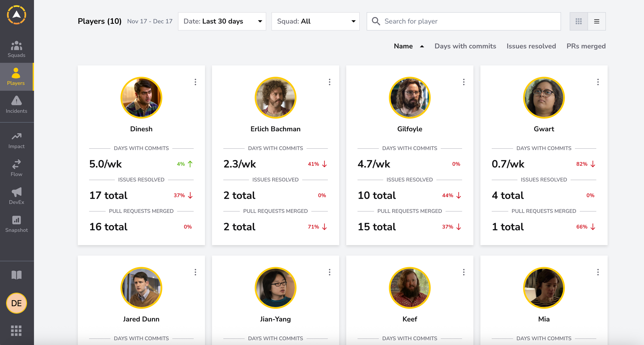Click Gilfoyle's 10 total issues value

(377, 195)
